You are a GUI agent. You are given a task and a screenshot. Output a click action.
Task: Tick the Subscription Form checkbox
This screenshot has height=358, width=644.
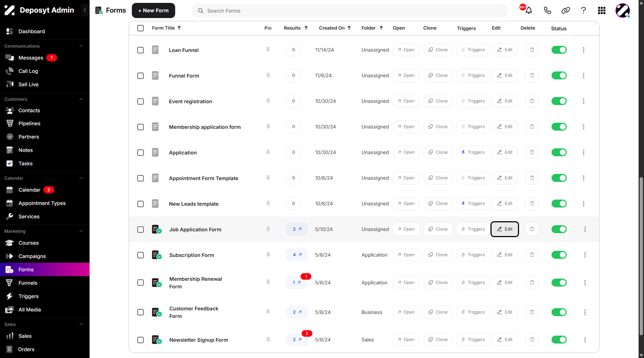pyautogui.click(x=141, y=255)
